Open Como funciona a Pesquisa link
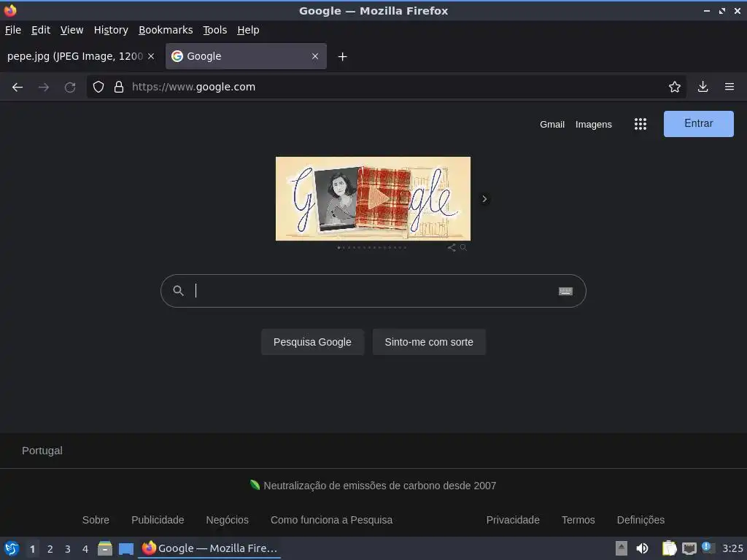 tap(332, 520)
